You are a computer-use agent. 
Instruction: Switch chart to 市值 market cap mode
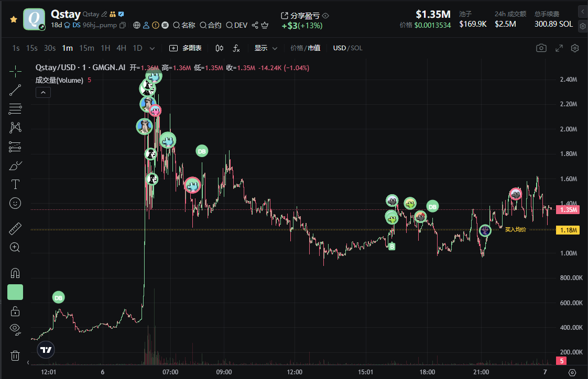pos(314,48)
